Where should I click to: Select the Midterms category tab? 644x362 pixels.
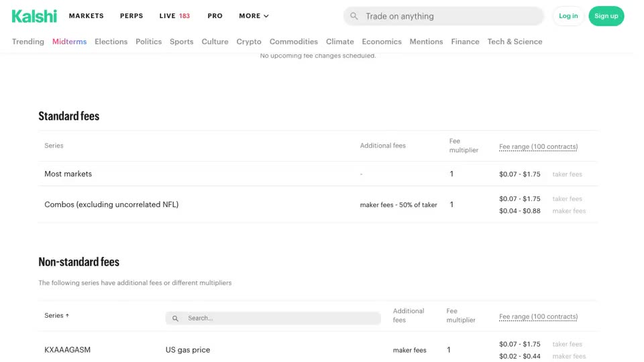[70, 42]
